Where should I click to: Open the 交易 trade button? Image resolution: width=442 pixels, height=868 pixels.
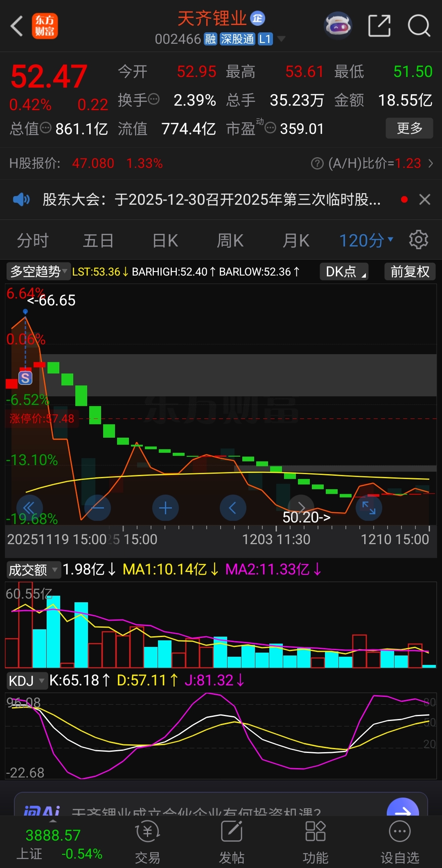(x=147, y=843)
